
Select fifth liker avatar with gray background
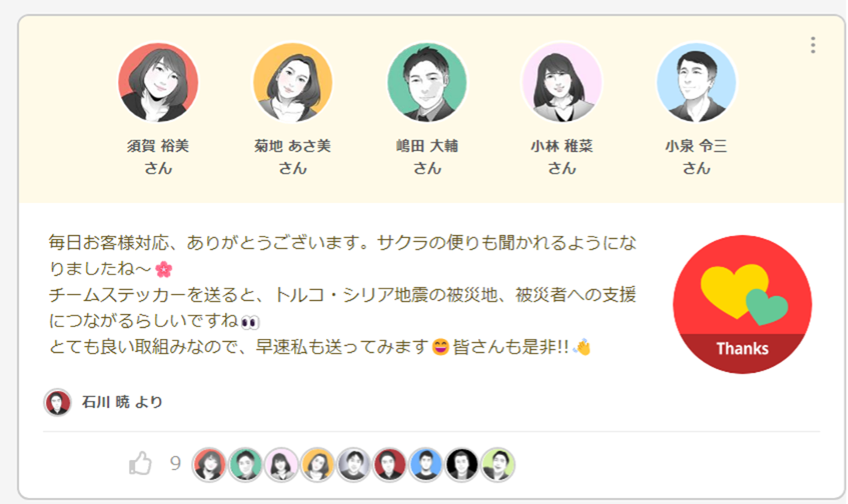354,464
